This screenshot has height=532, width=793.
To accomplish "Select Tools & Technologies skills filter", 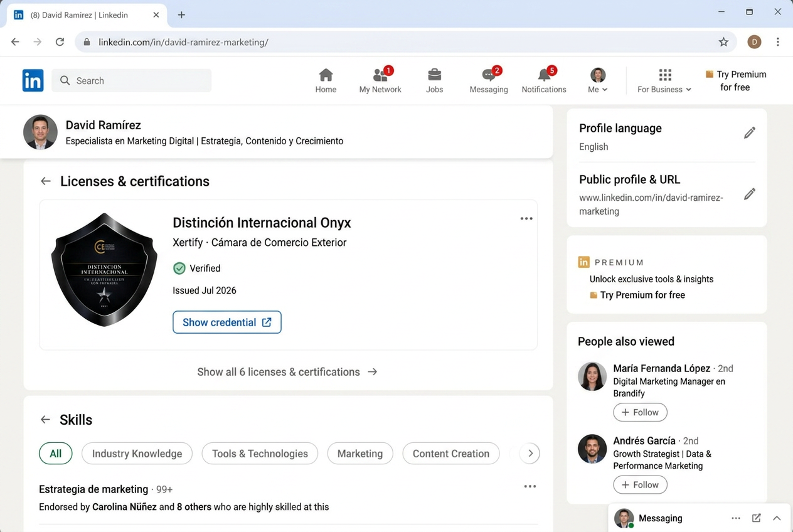I will click(260, 454).
